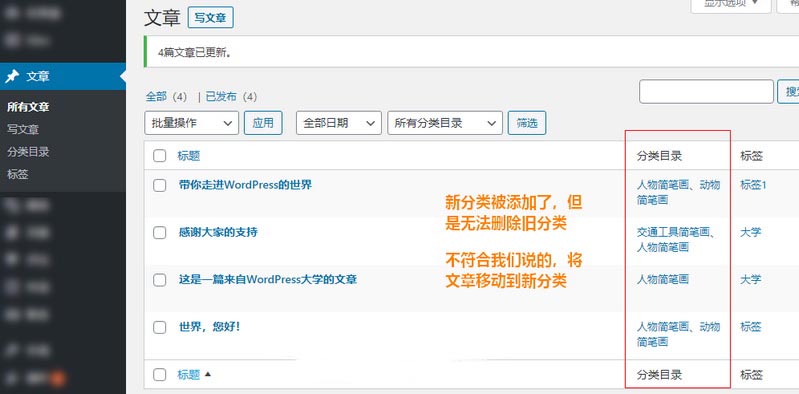Click the 标签1 tag link
799x394 pixels.
point(753,185)
